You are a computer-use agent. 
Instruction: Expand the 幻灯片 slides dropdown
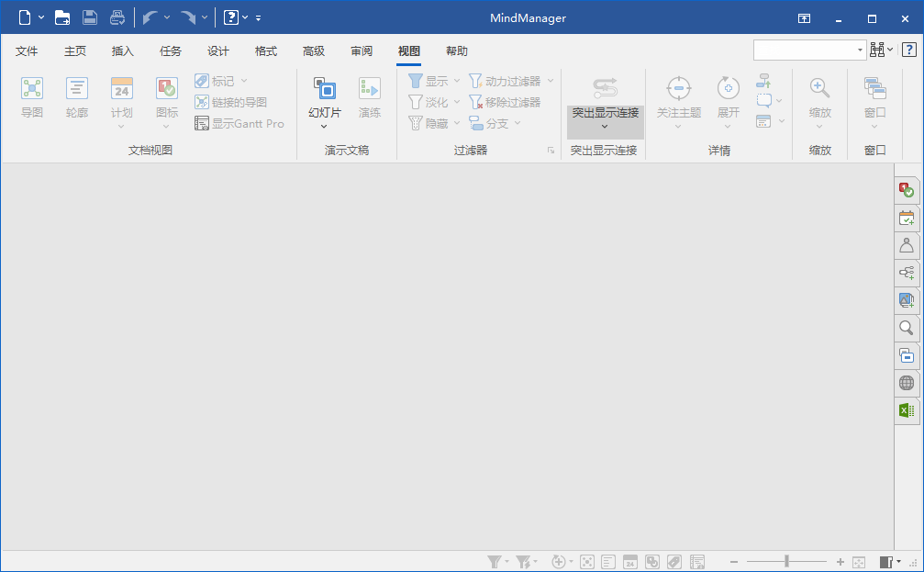point(324,126)
